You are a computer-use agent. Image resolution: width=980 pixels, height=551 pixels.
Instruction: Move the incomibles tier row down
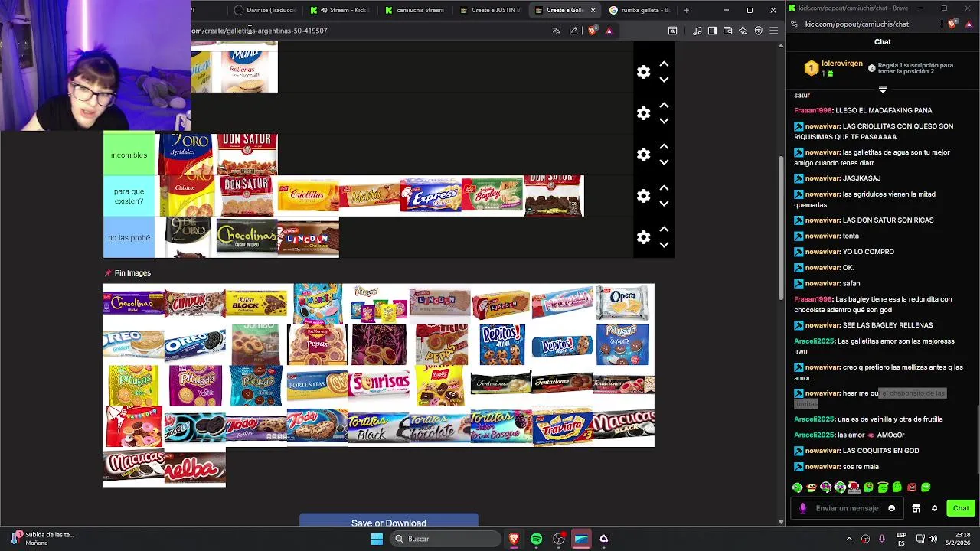tap(664, 162)
